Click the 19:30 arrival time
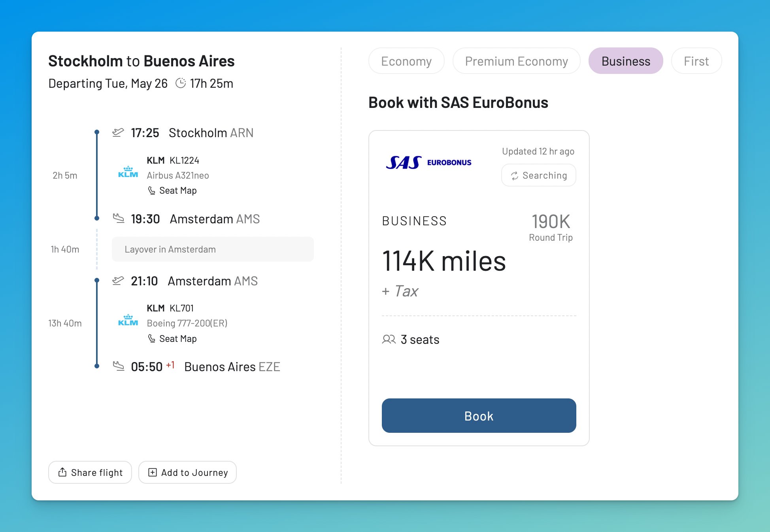Image resolution: width=770 pixels, height=532 pixels. coord(145,219)
